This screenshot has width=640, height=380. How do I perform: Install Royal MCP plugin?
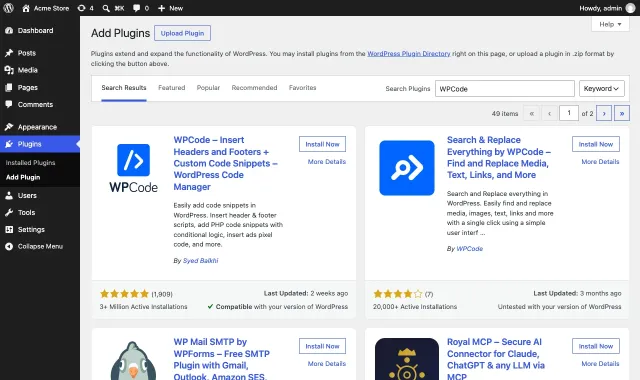(x=596, y=346)
